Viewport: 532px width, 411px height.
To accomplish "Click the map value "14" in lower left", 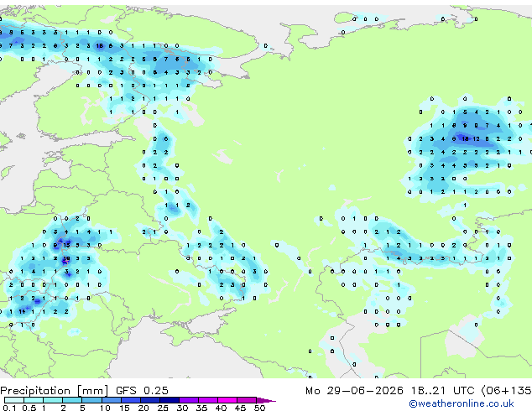I will click(x=22, y=312).
